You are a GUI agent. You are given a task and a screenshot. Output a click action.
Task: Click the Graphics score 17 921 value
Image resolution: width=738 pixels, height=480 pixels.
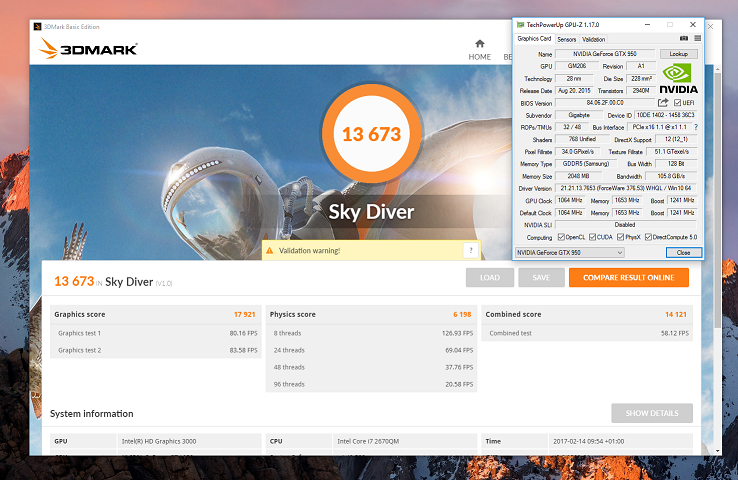(x=244, y=314)
